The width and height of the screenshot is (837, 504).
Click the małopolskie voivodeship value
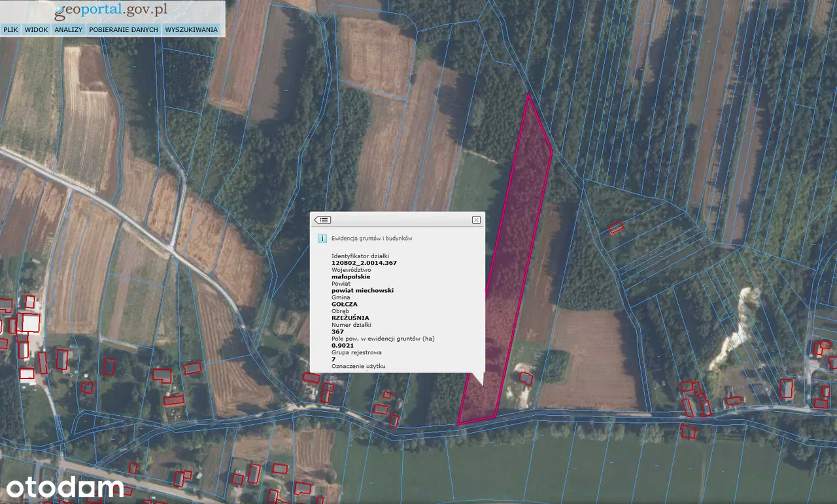pyautogui.click(x=351, y=277)
